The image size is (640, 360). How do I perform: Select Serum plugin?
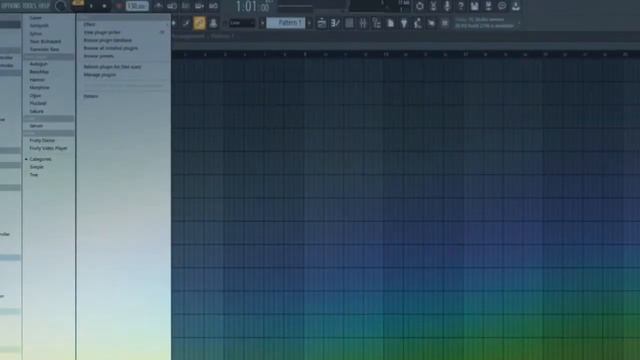click(36, 126)
